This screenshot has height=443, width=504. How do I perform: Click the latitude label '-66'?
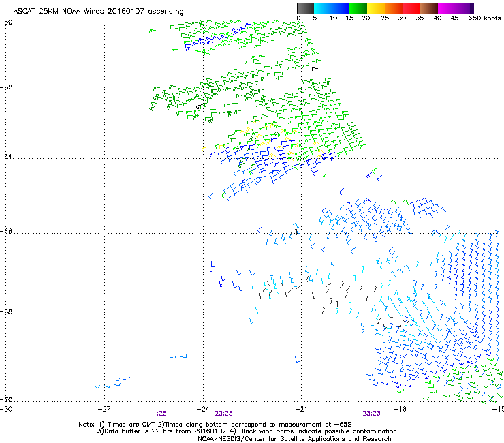[6, 231]
